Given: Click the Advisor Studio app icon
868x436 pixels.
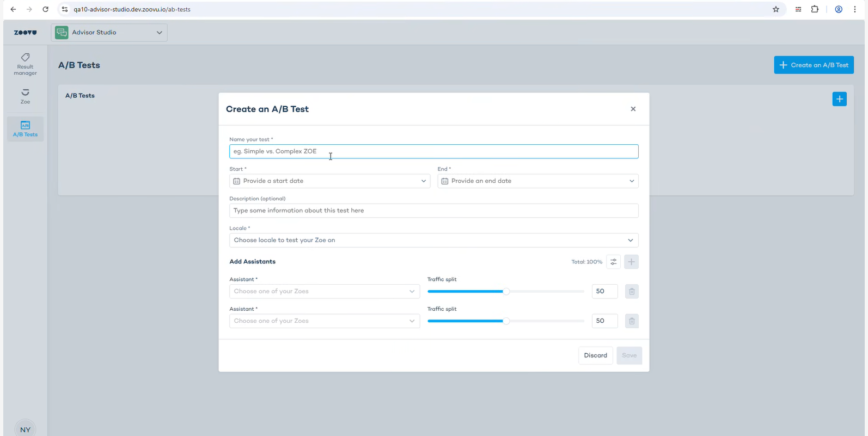Looking at the screenshot, I should click(62, 33).
